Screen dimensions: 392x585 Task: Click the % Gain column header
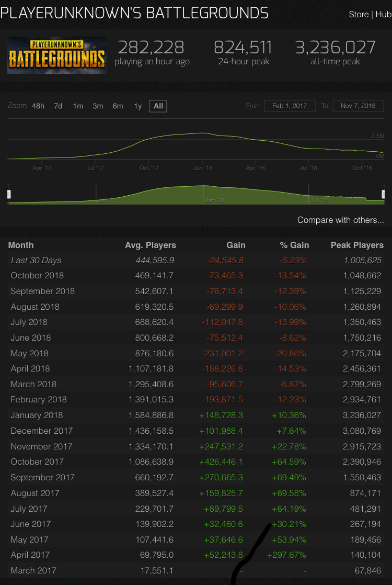[294, 245]
